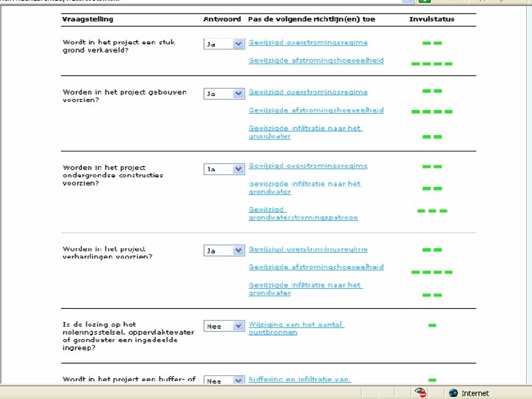Click the question about 'ondergrondse constructies'
Screen dimensions: 532x399
pos(113,175)
